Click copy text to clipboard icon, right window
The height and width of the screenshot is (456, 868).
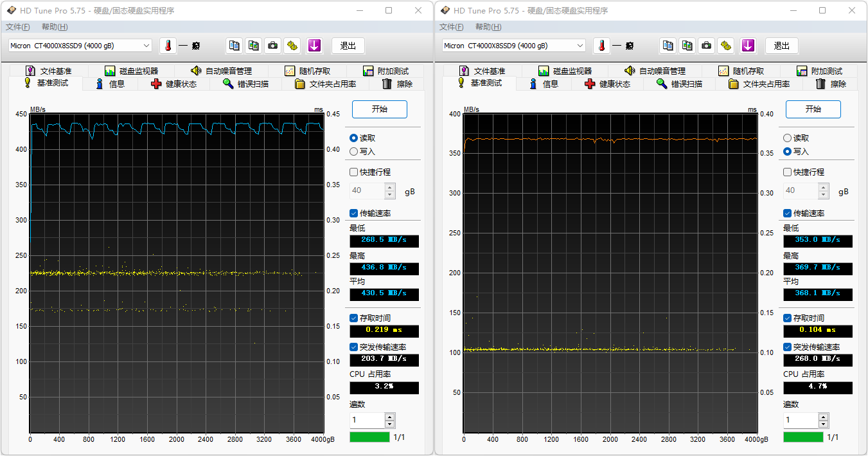668,46
